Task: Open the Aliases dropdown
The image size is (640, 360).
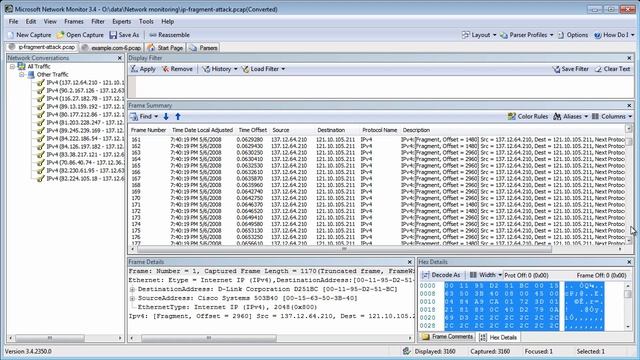Action: (571, 117)
